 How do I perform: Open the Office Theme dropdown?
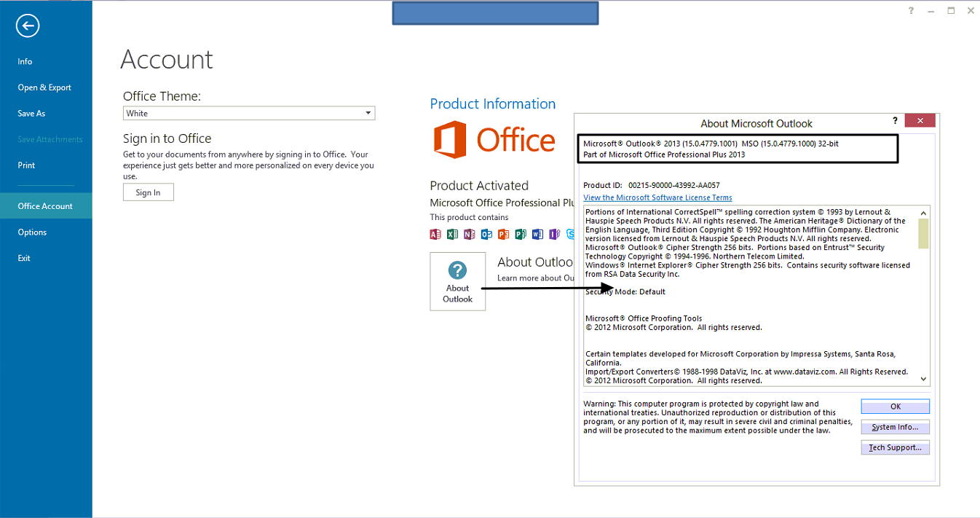point(368,113)
